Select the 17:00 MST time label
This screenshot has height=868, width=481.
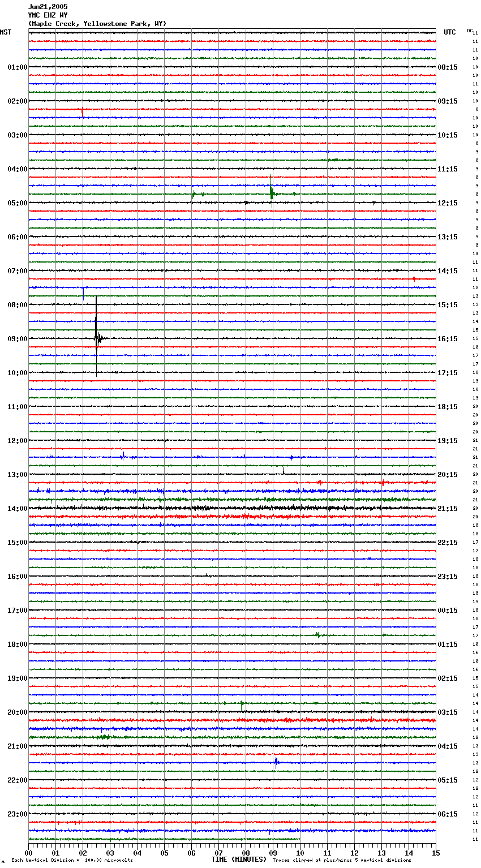[x=18, y=611]
